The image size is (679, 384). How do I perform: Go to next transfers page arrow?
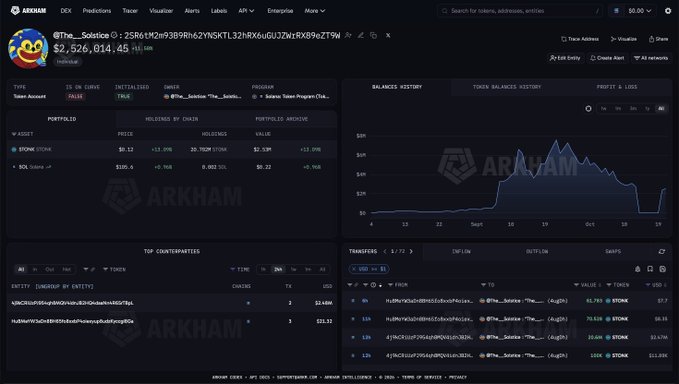click(x=411, y=251)
